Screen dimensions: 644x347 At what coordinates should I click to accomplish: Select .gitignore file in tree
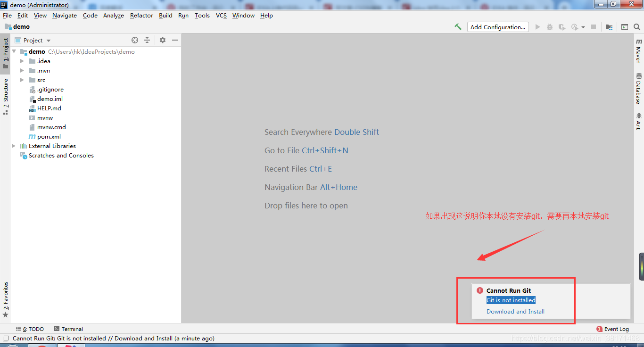coord(46,89)
